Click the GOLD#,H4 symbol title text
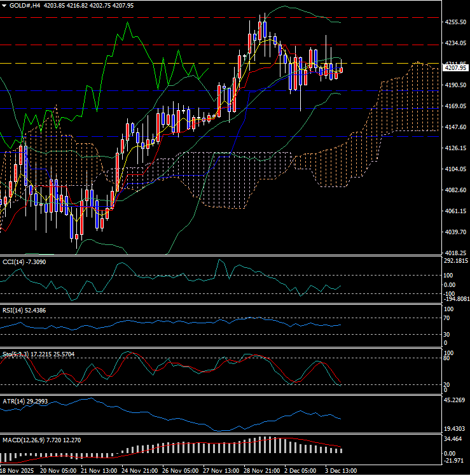The width and height of the screenshot is (470, 476). coord(24,5)
